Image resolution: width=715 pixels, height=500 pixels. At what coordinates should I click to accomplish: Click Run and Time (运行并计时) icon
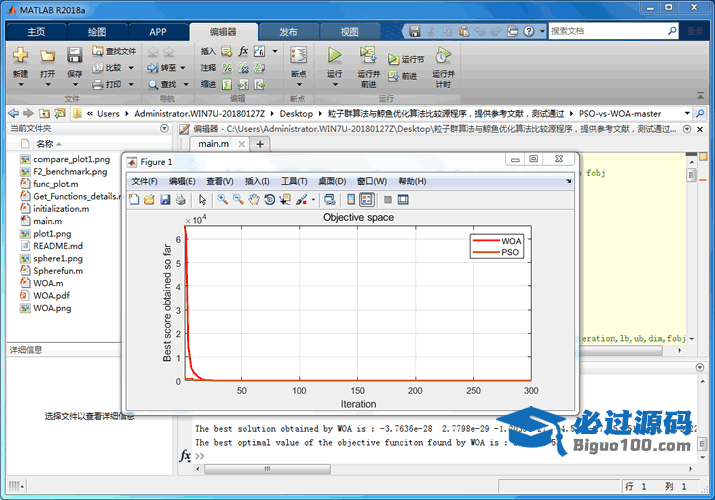point(443,55)
